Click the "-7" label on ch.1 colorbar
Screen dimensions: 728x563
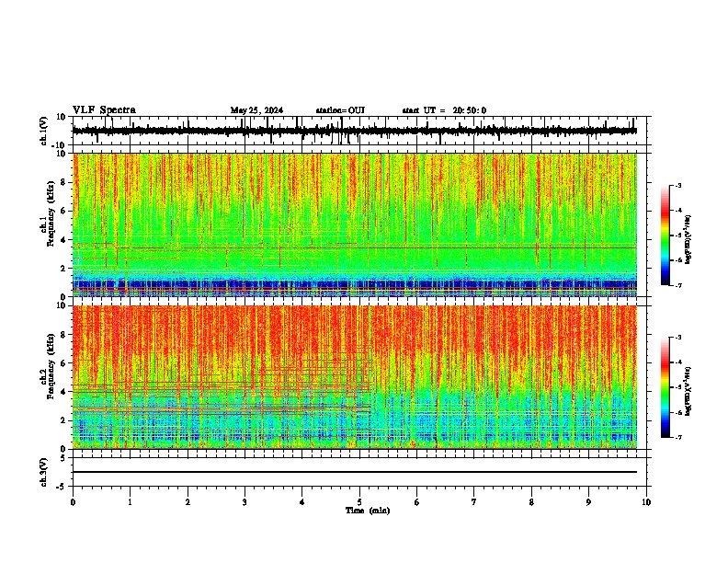(678, 285)
